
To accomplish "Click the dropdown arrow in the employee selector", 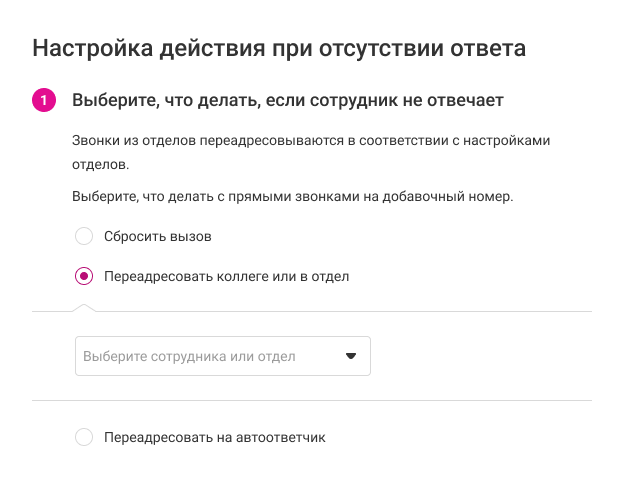I will (x=351, y=356).
